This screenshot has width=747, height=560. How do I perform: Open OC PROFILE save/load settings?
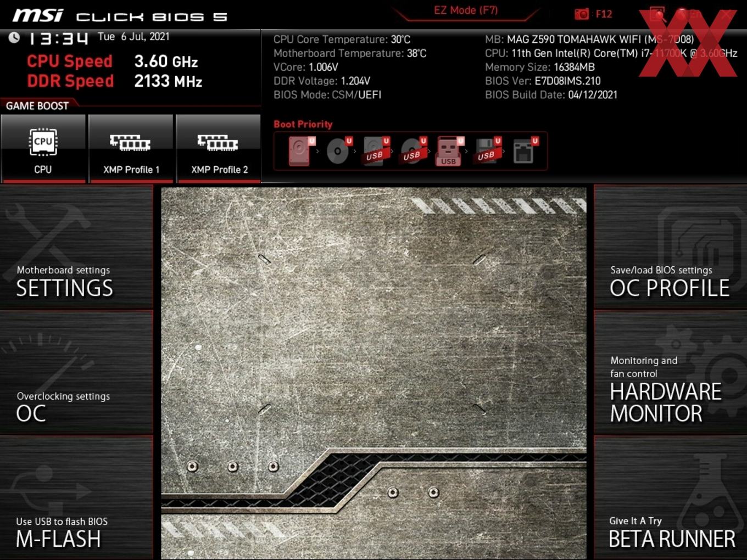click(x=670, y=247)
